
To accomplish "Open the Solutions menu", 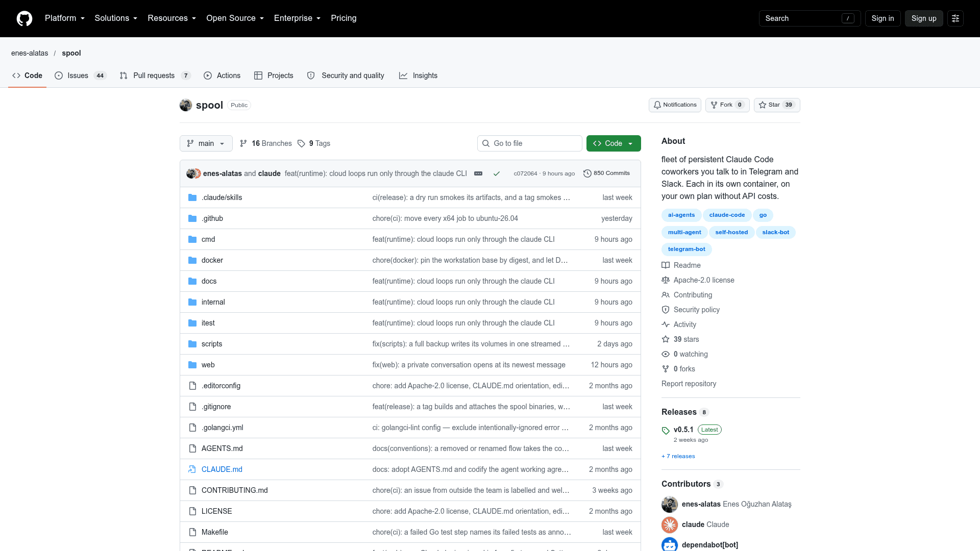I will (x=116, y=18).
